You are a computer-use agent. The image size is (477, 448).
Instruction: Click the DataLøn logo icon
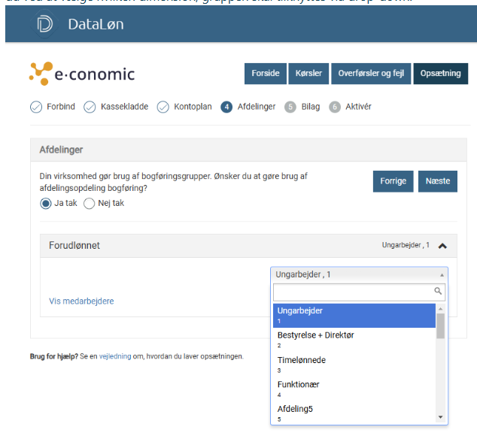[x=45, y=24]
